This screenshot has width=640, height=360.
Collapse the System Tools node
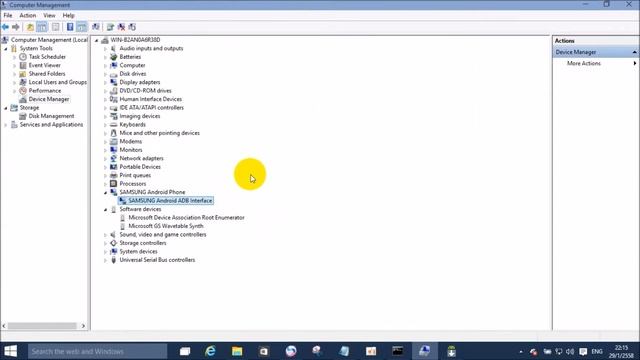point(6,49)
